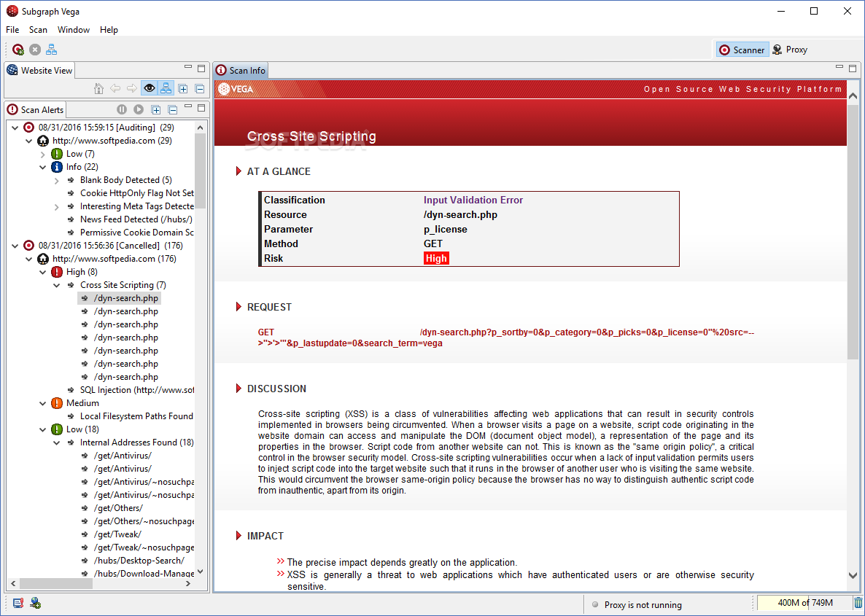
Task: Toggle the eye visibility filter in Website View
Action: 149,88
